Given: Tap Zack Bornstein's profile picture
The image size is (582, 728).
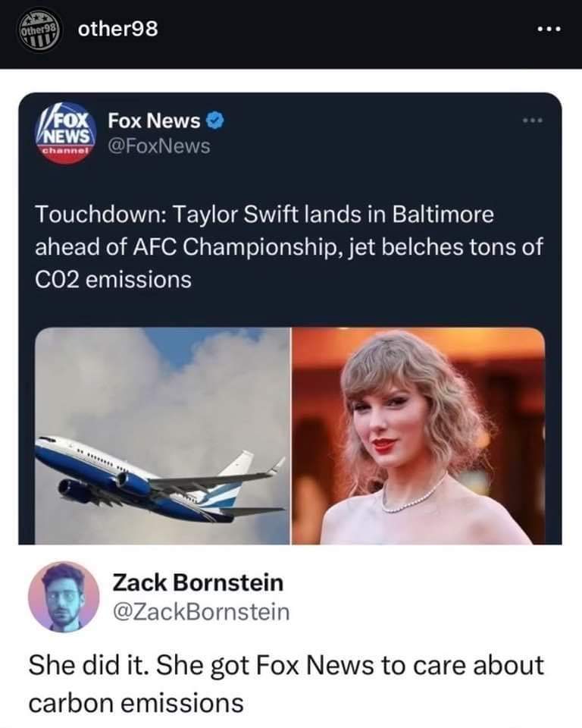Looking at the screenshot, I should (x=64, y=597).
